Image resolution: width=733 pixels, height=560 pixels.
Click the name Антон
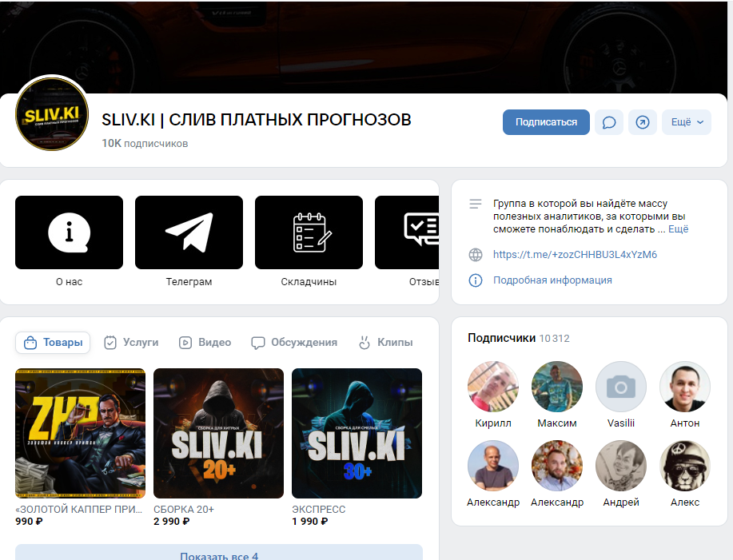pos(685,423)
